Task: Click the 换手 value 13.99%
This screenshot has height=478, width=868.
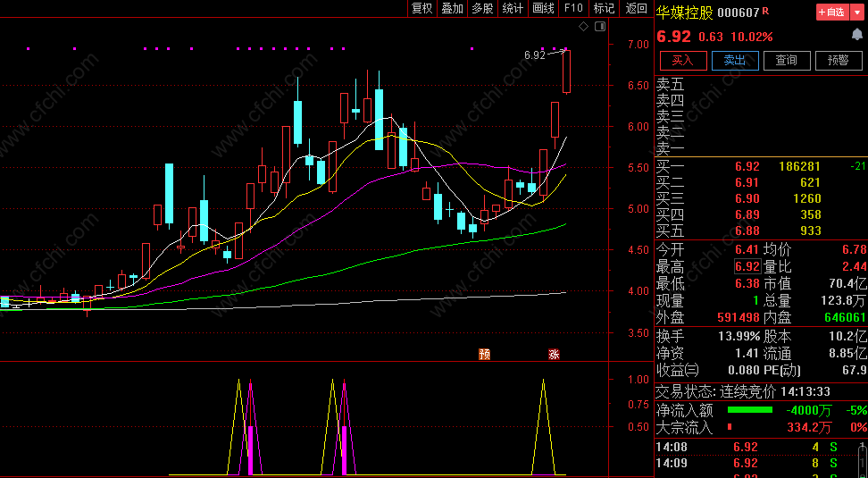Action: click(739, 336)
